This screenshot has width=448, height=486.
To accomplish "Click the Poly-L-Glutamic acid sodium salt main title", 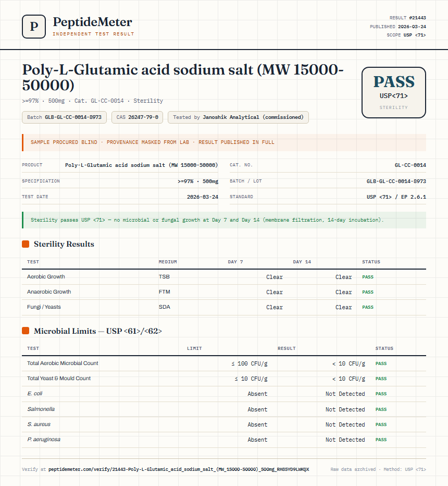I will point(183,78).
